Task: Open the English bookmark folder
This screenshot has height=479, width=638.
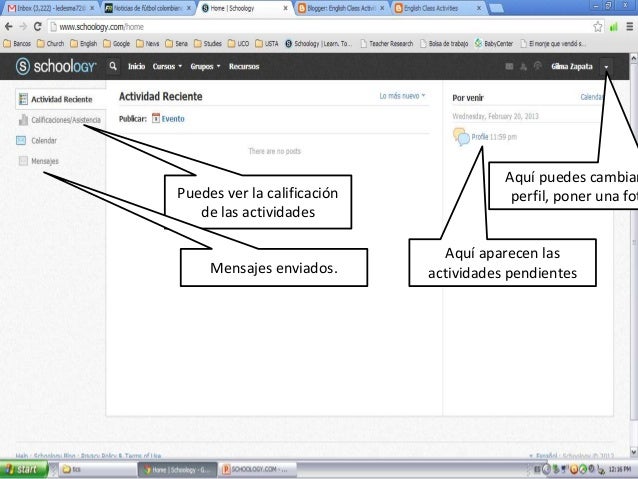Action: pyautogui.click(x=83, y=44)
